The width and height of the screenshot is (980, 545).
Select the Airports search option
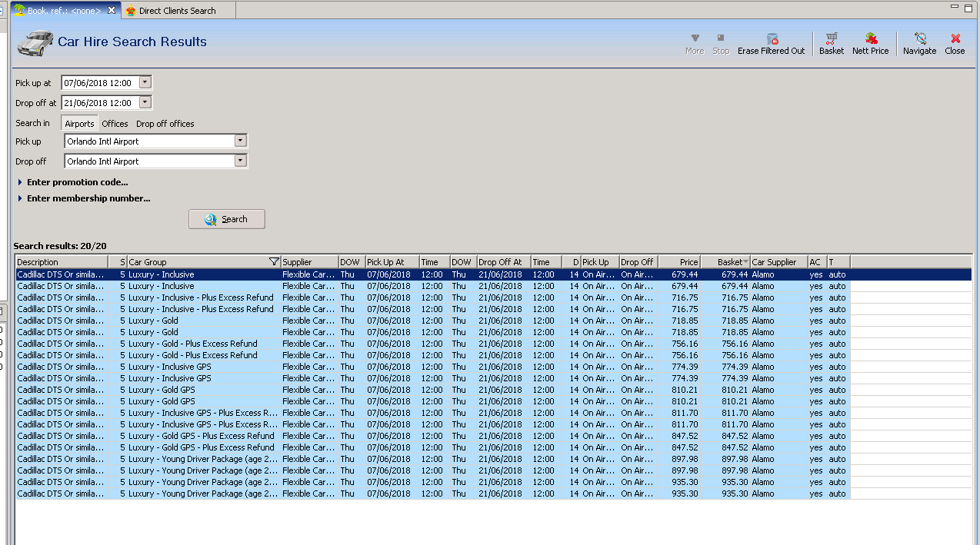coord(79,123)
